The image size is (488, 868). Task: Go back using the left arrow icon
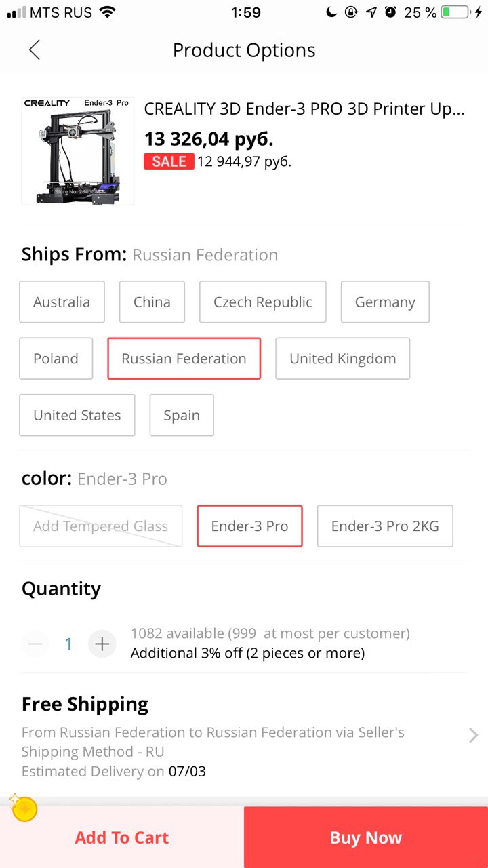point(35,50)
